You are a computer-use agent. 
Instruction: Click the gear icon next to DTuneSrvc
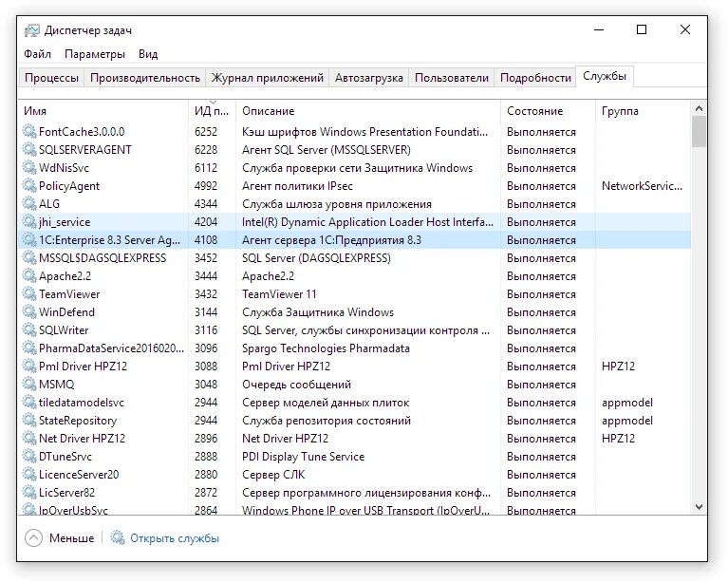[29, 456]
